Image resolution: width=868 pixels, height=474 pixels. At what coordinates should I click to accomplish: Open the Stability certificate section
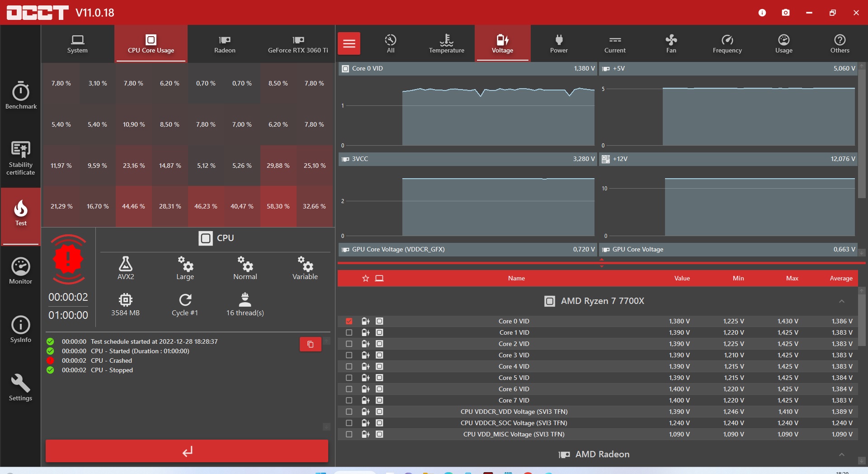point(21,158)
